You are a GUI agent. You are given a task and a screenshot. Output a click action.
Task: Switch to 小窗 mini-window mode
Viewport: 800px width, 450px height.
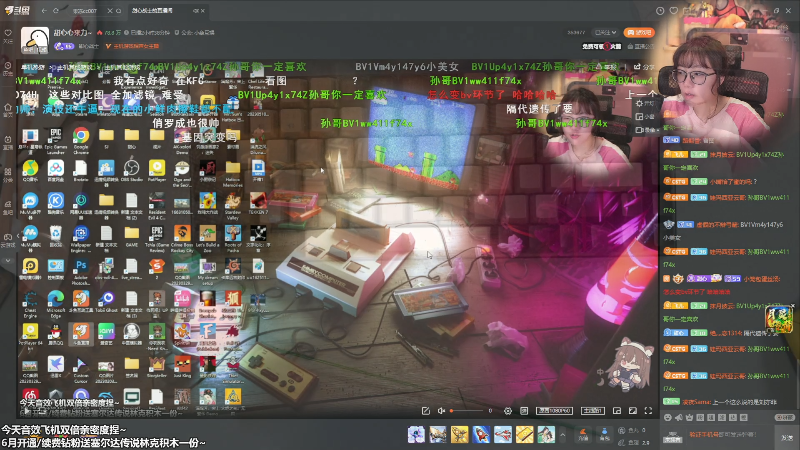point(645,116)
